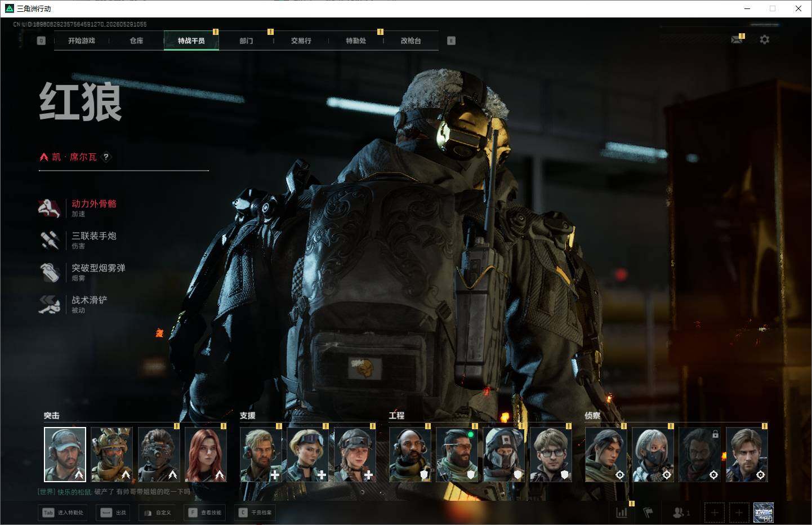This screenshot has height=525, width=812.
Task: Select the engineer with orange glasses
Action: tap(457, 455)
